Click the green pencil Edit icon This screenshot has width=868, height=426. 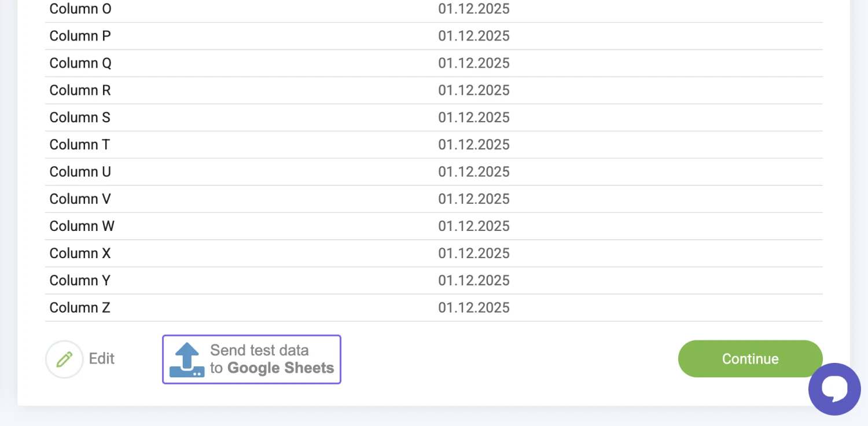tap(64, 359)
